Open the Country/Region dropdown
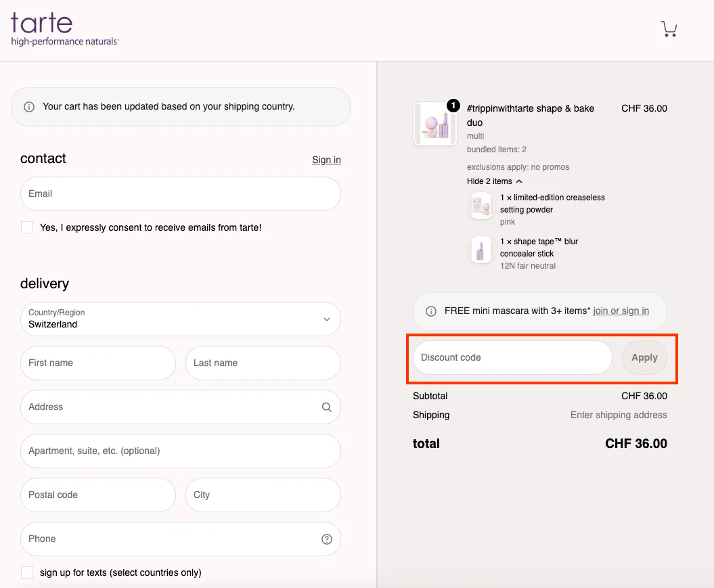 coord(181,319)
